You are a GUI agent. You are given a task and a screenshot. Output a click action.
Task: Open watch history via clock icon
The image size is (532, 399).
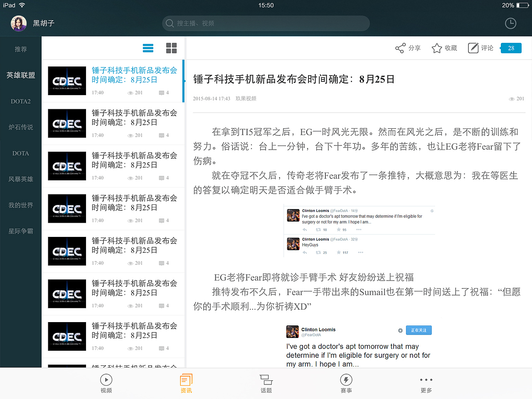(x=510, y=23)
